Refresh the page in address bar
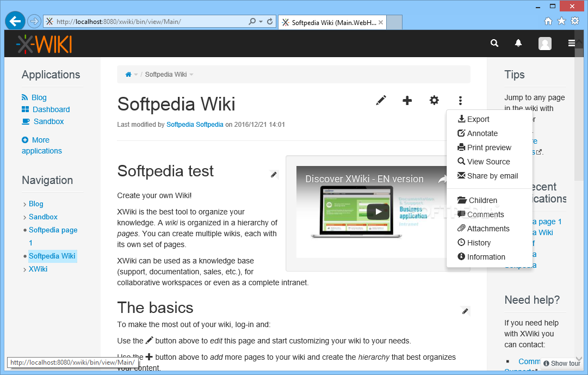Image resolution: width=588 pixels, height=375 pixels. tap(270, 21)
